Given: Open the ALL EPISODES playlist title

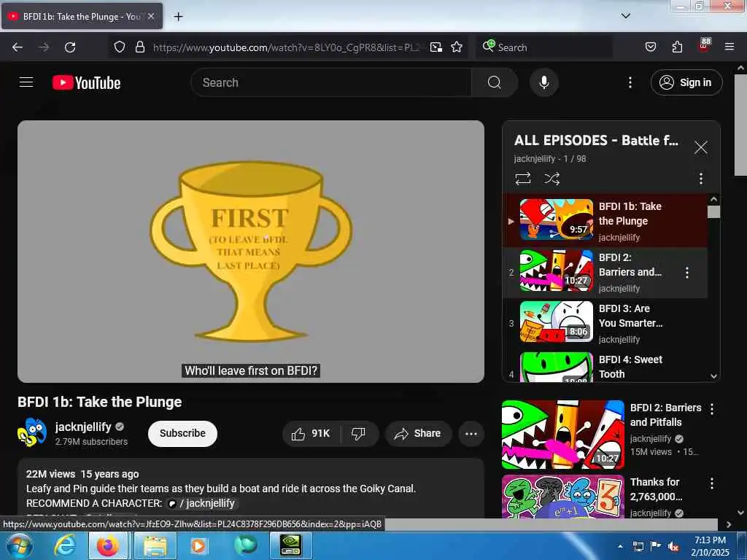Looking at the screenshot, I should (596, 141).
